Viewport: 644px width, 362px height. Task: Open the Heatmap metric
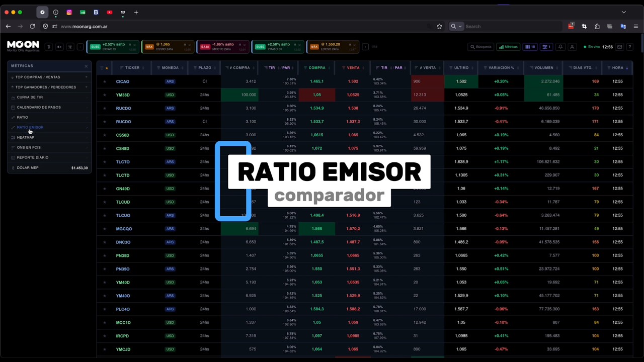coord(49,137)
